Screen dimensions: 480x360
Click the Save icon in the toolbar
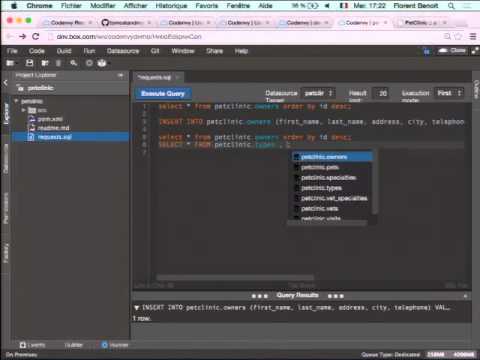tap(30, 63)
